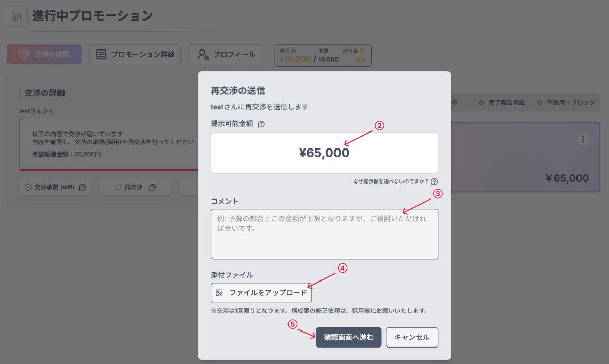609x364 pixels.
Task: Click the library icon beside 進行中プロモーション
Action: (x=17, y=16)
